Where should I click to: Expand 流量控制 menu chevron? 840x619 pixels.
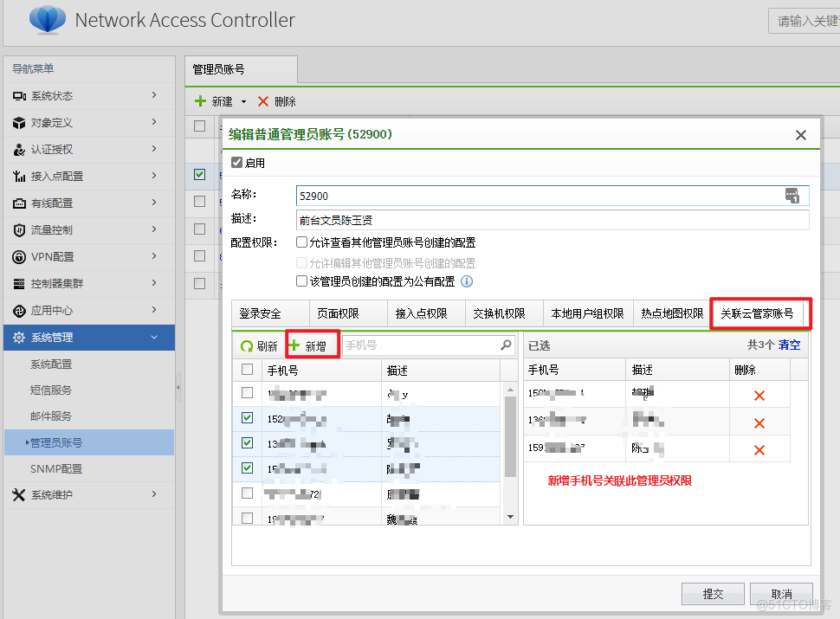pyautogui.click(x=154, y=229)
